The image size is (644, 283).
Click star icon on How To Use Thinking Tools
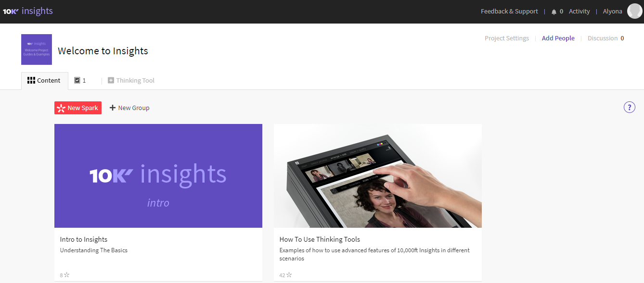click(289, 275)
